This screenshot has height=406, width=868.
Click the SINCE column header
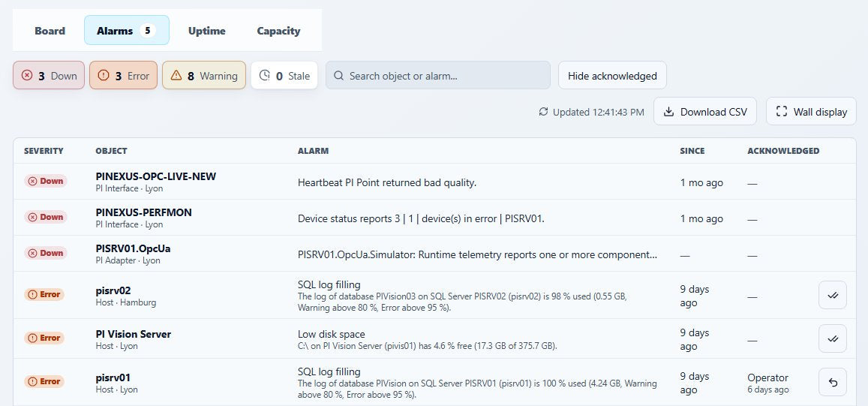[692, 151]
